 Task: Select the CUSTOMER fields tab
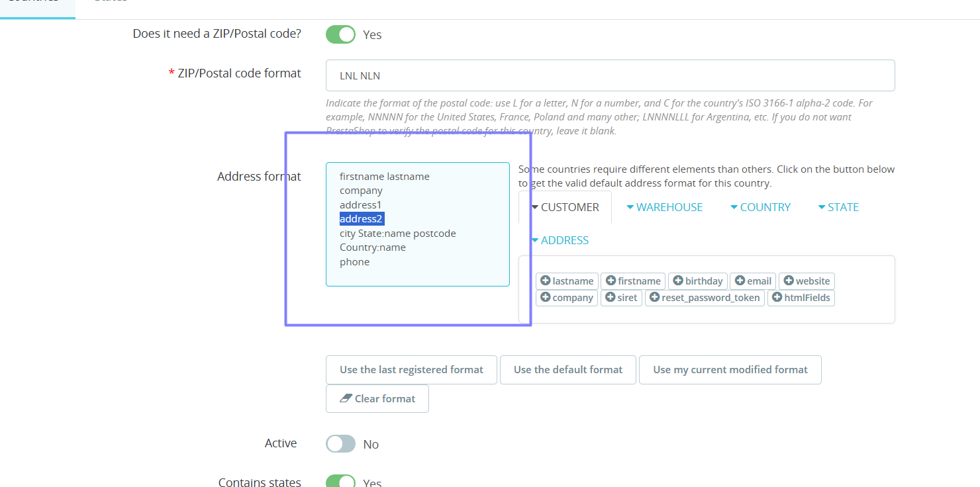click(565, 207)
